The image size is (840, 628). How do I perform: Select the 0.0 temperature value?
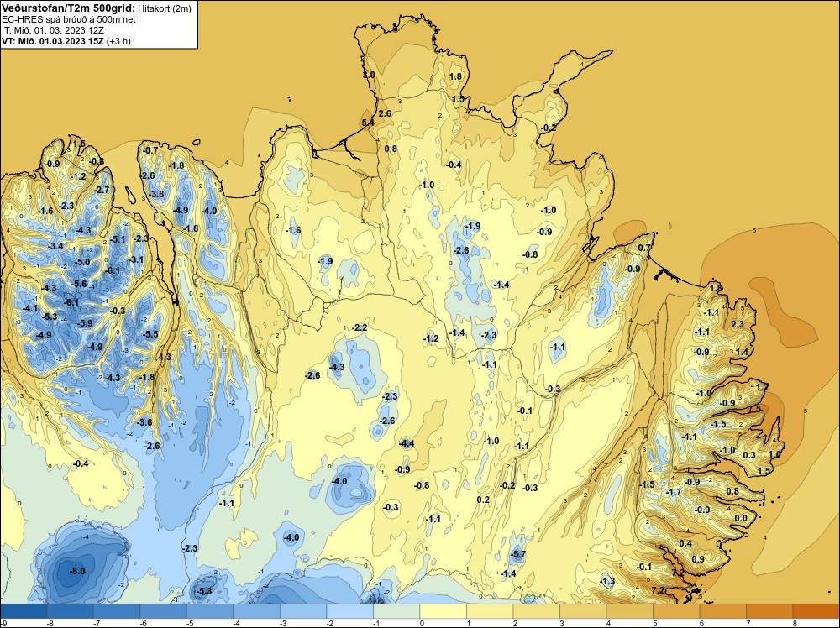(740, 518)
